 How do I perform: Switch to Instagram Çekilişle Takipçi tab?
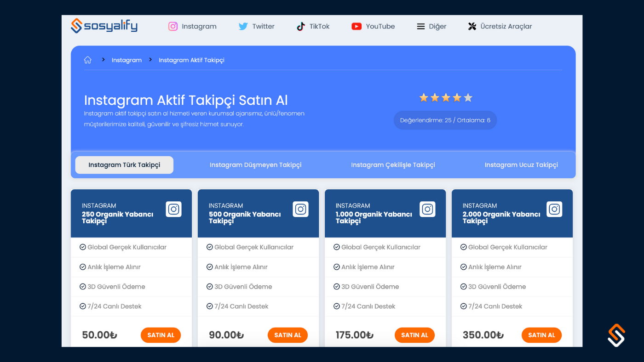tap(393, 165)
